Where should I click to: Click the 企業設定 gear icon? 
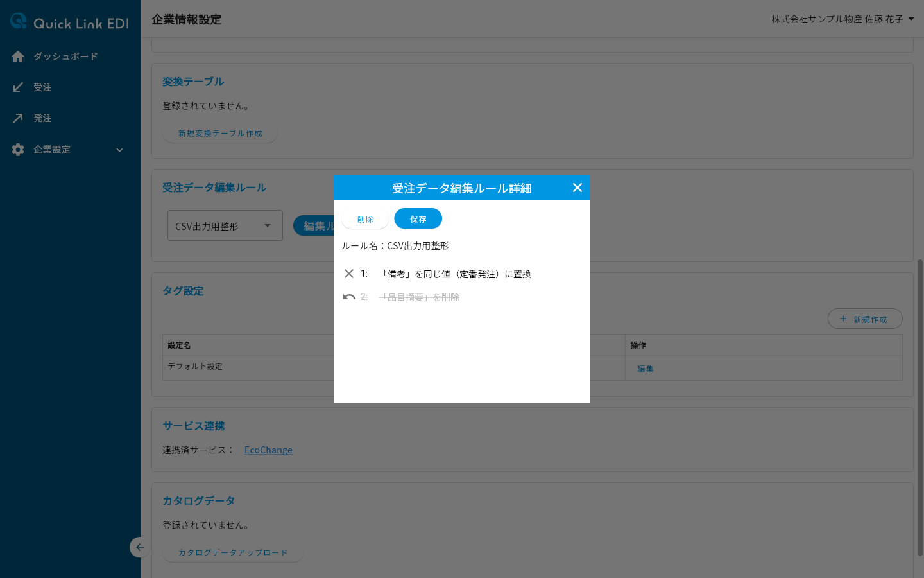pos(18,150)
